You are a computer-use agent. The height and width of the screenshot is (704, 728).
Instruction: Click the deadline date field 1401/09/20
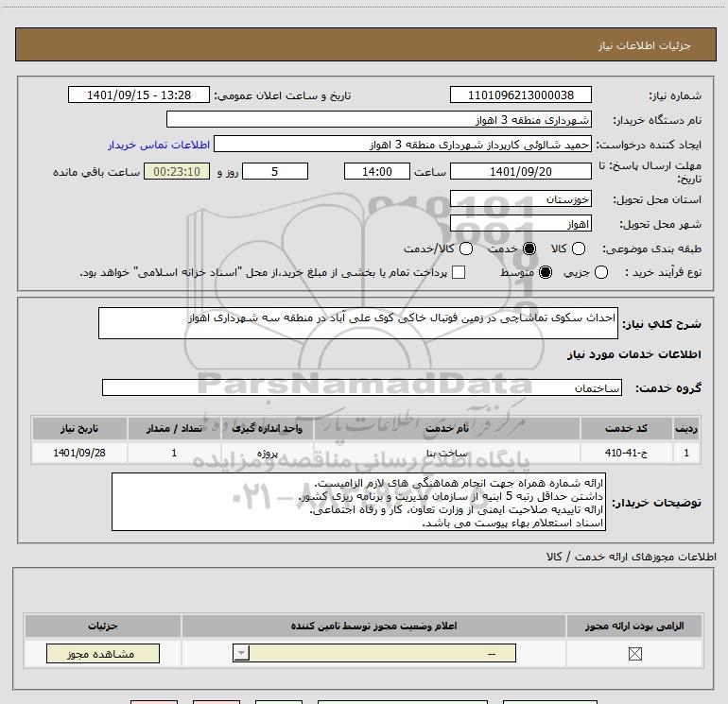520,172
